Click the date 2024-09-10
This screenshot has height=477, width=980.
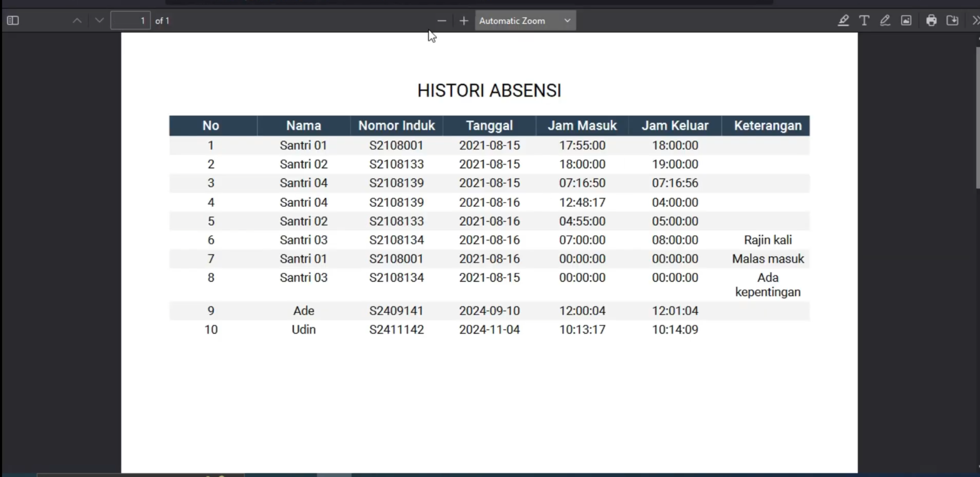(x=489, y=311)
